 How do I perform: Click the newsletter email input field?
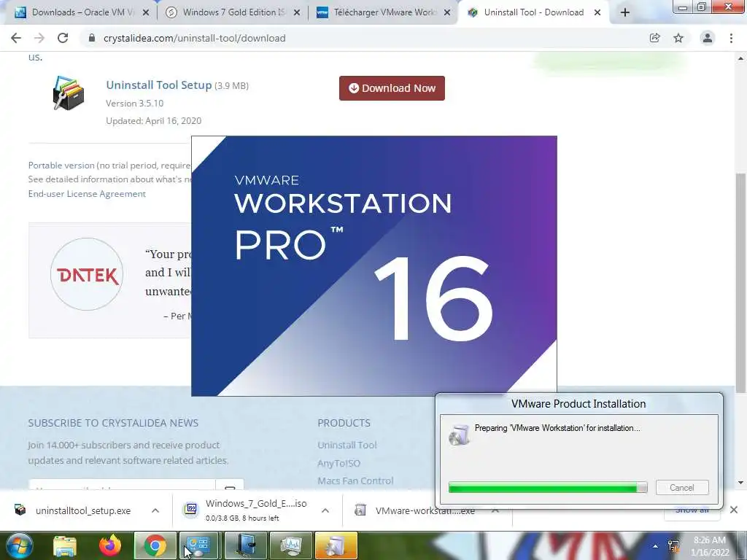(x=122, y=485)
